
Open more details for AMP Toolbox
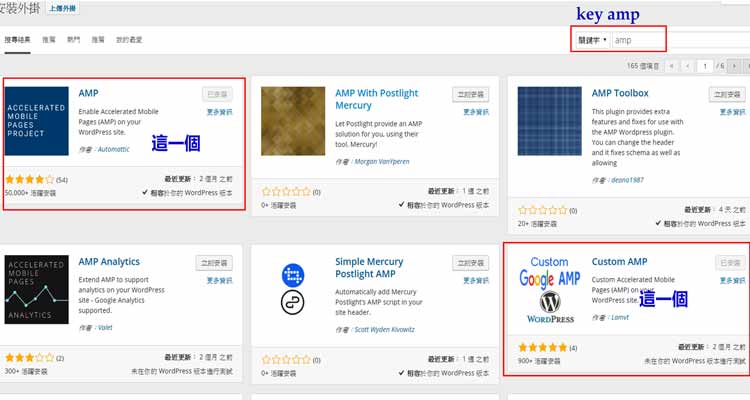click(x=732, y=112)
